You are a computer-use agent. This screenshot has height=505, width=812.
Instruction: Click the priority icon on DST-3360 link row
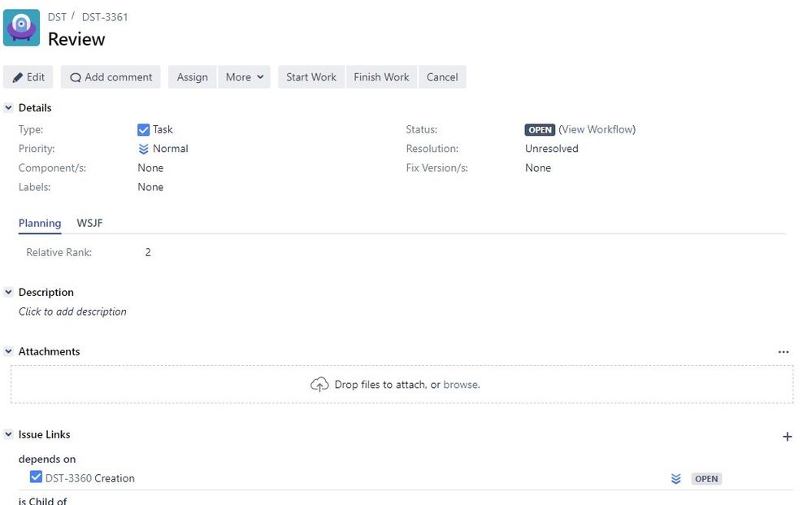675,479
